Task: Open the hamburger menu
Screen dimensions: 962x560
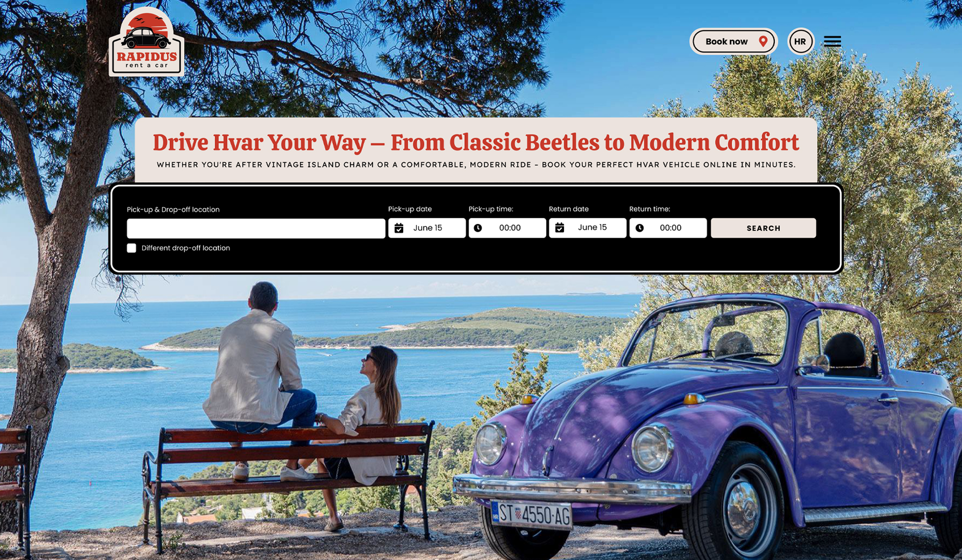Action: tap(832, 42)
